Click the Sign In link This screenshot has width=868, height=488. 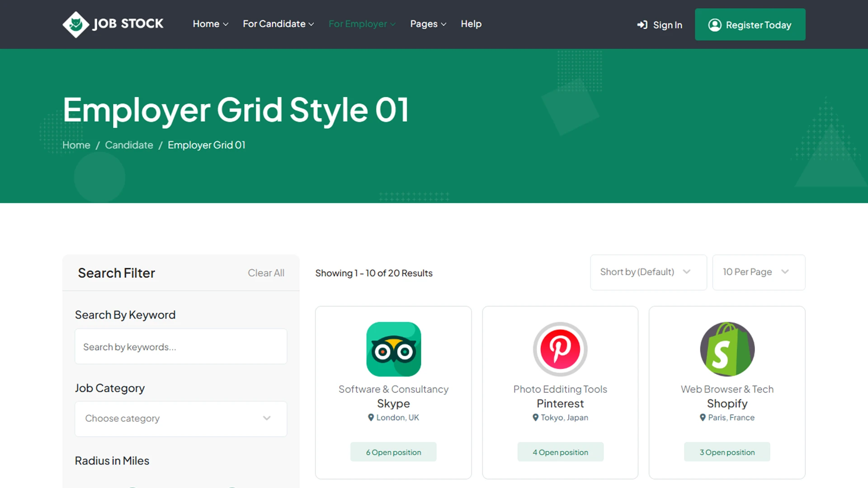[x=660, y=25]
